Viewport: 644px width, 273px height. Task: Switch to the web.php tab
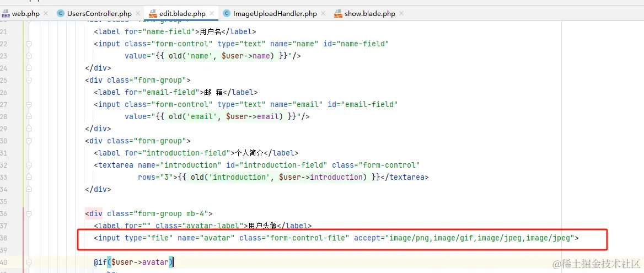click(x=25, y=14)
